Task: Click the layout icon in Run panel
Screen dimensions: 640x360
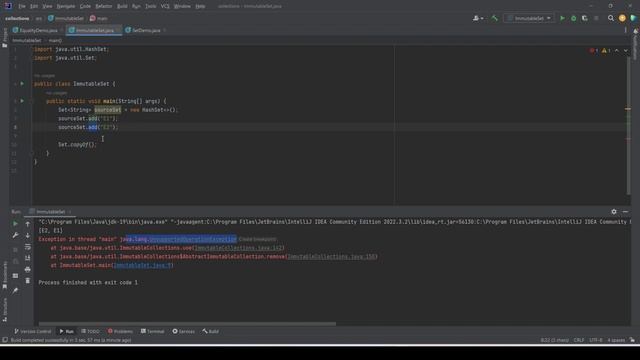Action: [15, 276]
